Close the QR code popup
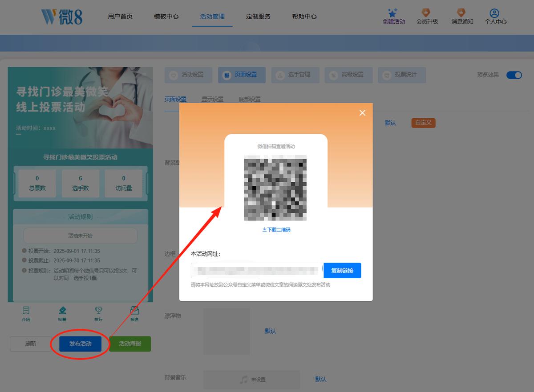 [x=362, y=113]
